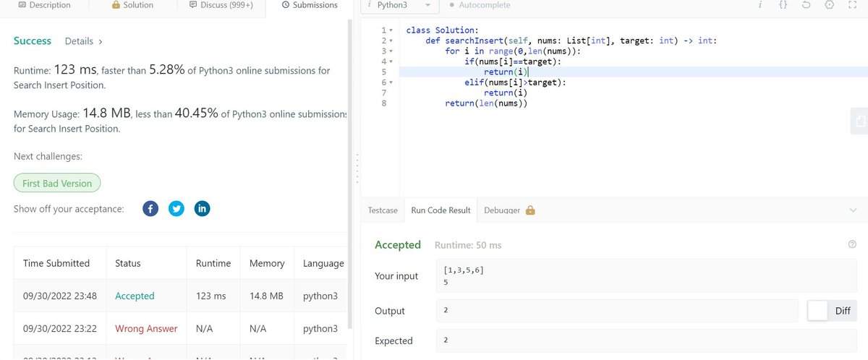Screen dimensions: 868x360
Task: Toggle the Autocomplete option
Action: click(479, 5)
